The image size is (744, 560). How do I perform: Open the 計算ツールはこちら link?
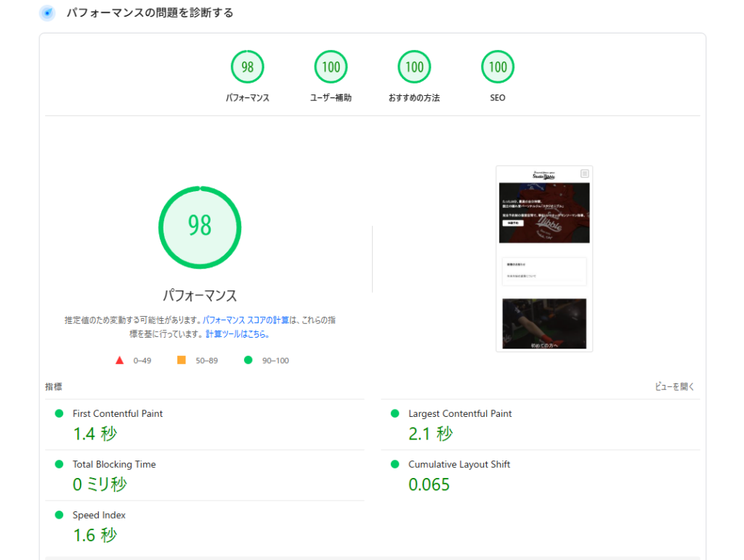[x=238, y=334]
